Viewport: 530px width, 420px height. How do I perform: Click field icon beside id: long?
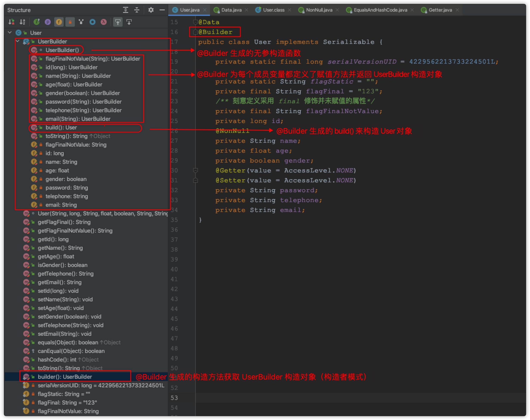(34, 153)
